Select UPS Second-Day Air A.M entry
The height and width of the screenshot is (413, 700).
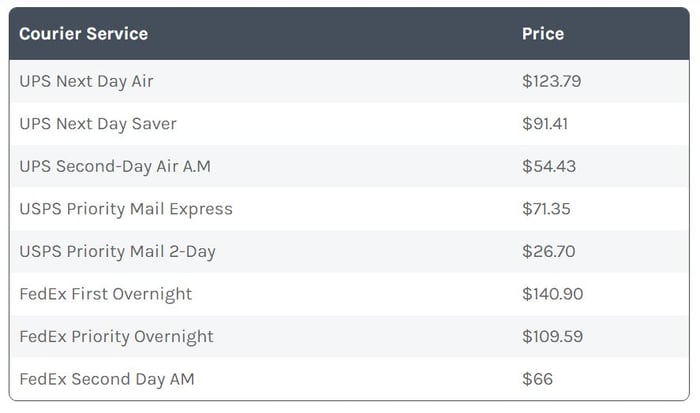pyautogui.click(x=115, y=167)
